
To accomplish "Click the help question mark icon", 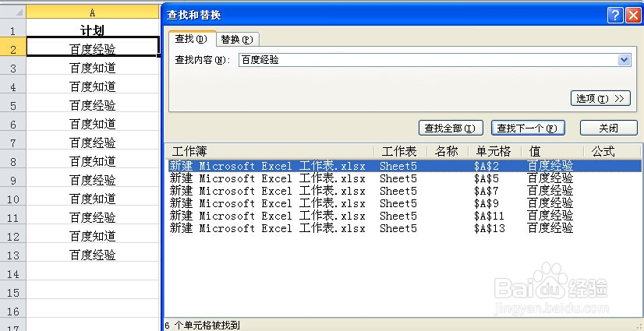I will [x=615, y=15].
